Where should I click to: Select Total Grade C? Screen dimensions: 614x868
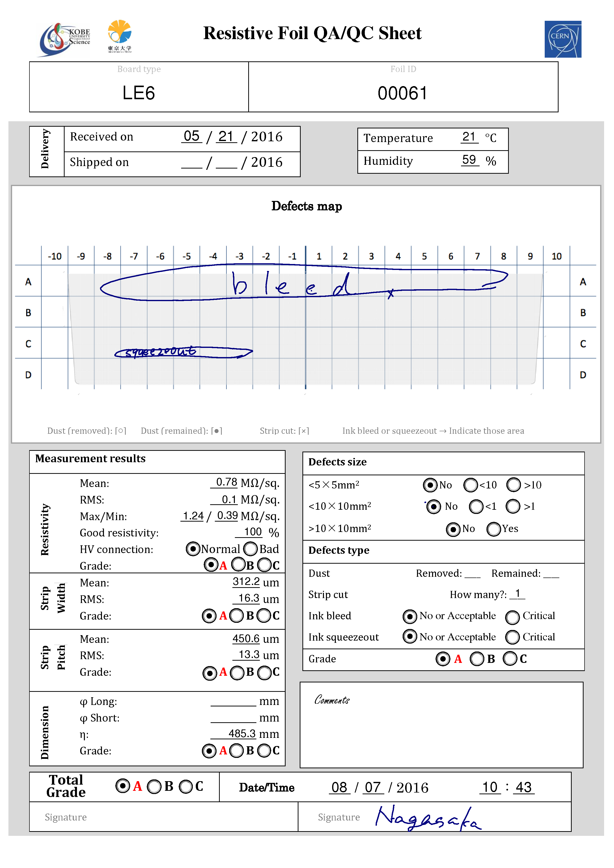coord(186,787)
